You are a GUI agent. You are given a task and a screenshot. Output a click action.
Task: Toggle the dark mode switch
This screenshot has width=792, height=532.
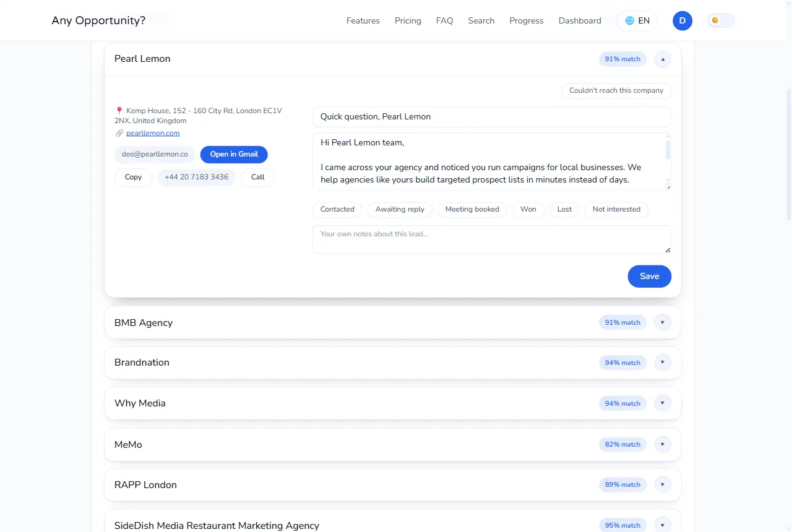pos(721,20)
